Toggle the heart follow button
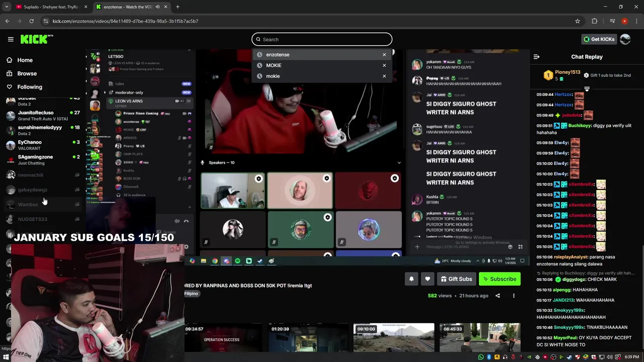 click(428, 279)
